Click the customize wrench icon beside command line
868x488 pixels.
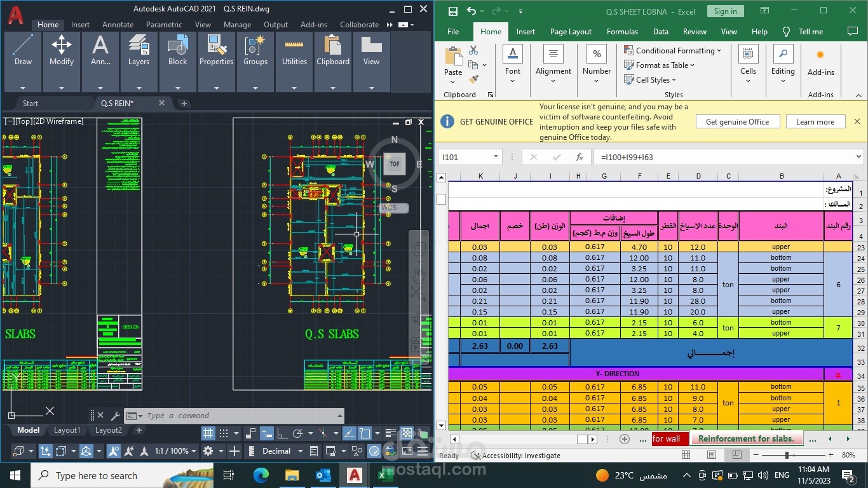(x=115, y=416)
